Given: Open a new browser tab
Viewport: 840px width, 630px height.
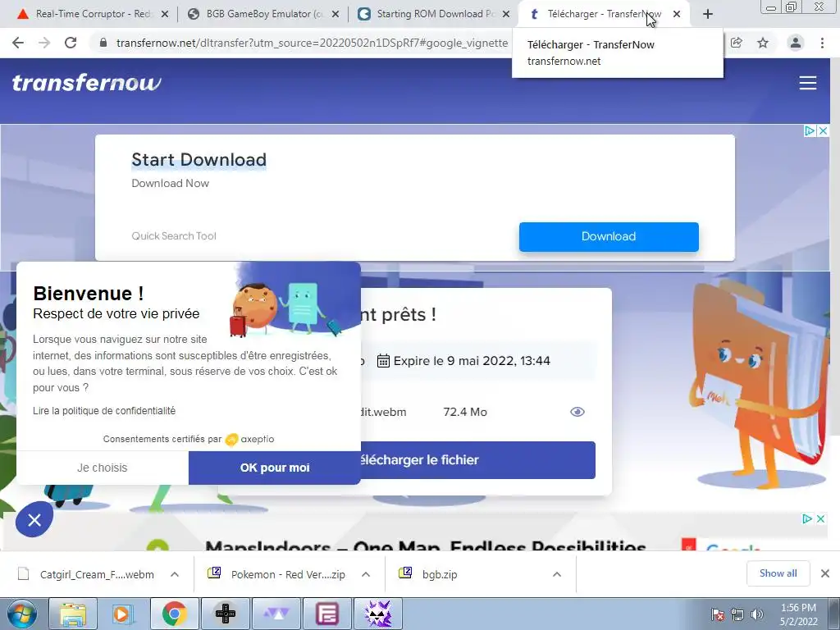Looking at the screenshot, I should [x=708, y=15].
